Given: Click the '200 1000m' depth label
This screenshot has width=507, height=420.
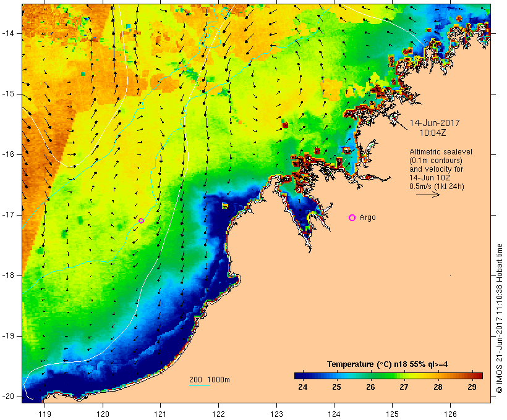Looking at the screenshot, I should [x=210, y=380].
